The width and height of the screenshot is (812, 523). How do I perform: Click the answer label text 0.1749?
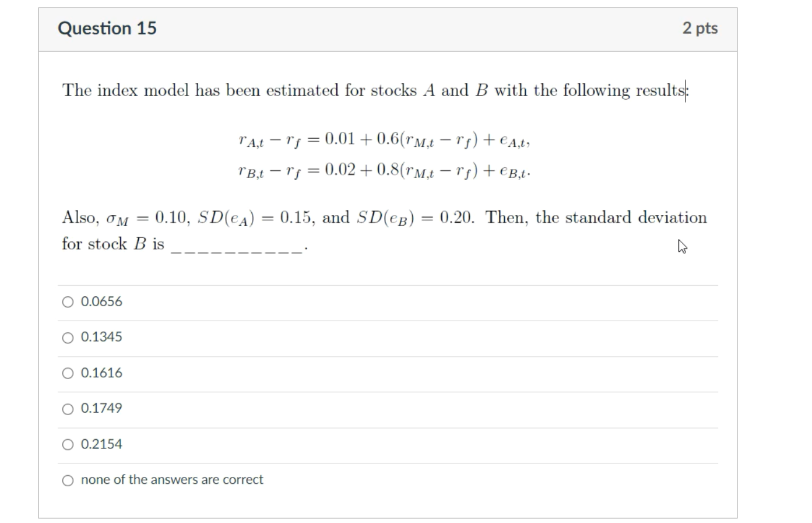[101, 408]
